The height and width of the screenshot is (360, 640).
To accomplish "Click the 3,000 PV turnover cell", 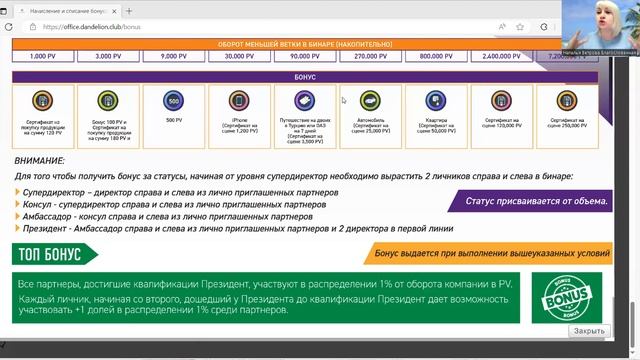I will tap(108, 56).
